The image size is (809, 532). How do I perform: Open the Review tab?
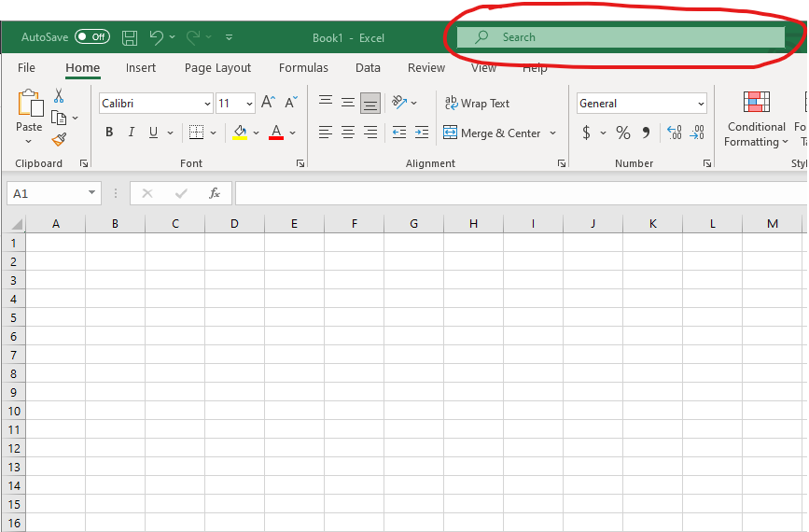coord(426,67)
